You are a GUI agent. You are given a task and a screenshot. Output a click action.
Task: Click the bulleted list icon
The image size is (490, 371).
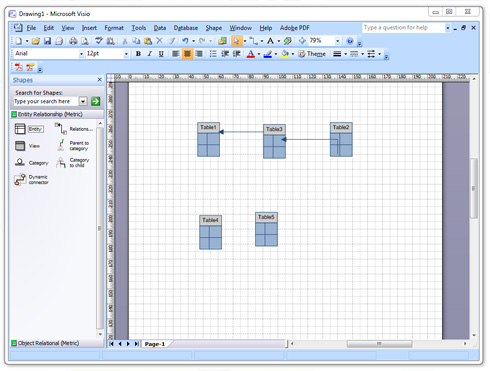(213, 54)
